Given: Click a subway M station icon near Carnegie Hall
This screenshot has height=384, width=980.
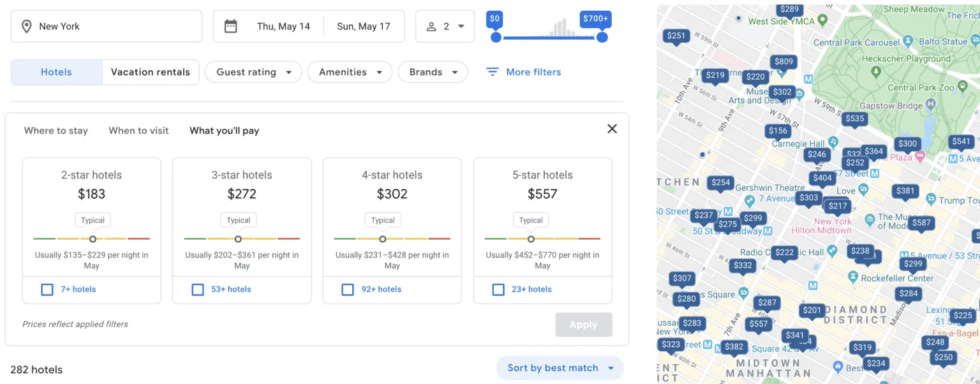Looking at the screenshot, I should click(874, 174).
